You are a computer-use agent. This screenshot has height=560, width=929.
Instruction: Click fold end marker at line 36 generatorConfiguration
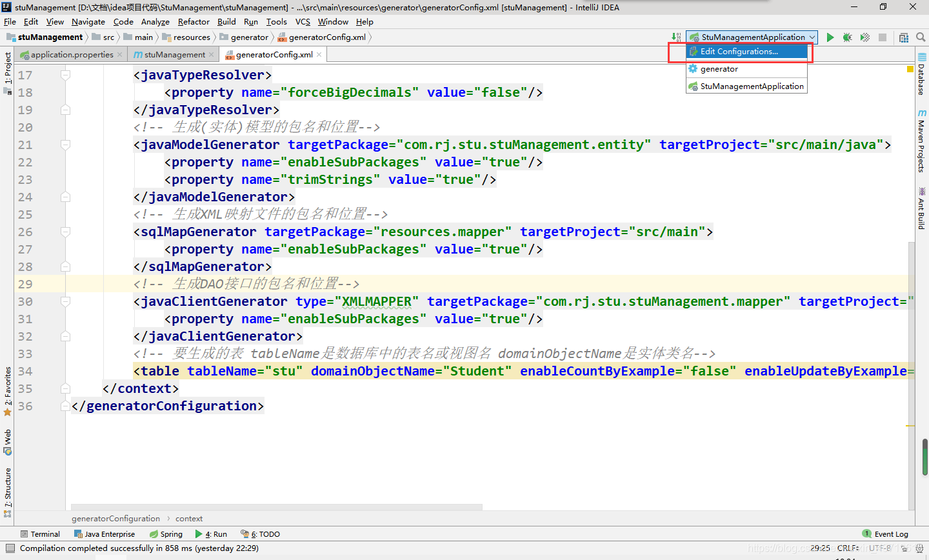[x=65, y=406]
